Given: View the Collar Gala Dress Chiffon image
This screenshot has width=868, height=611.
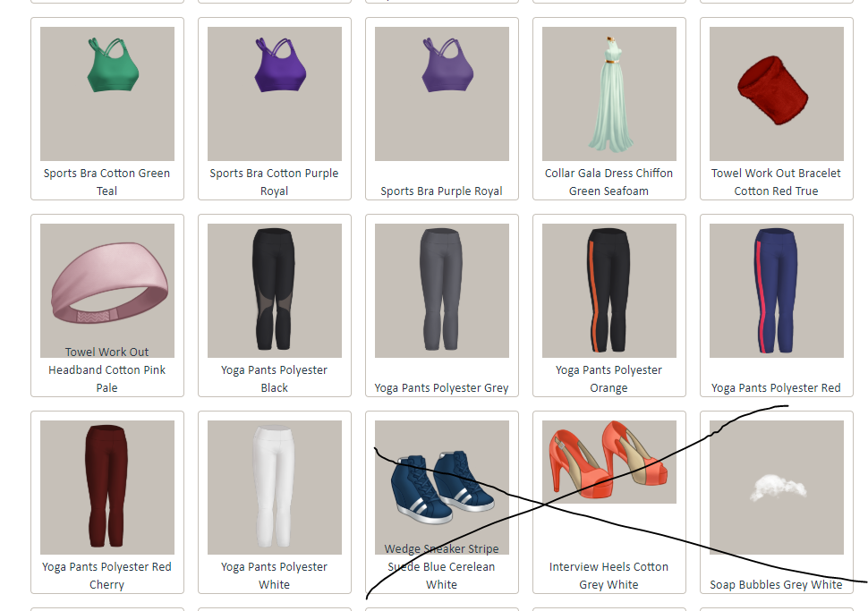Looking at the screenshot, I should coord(608,94).
